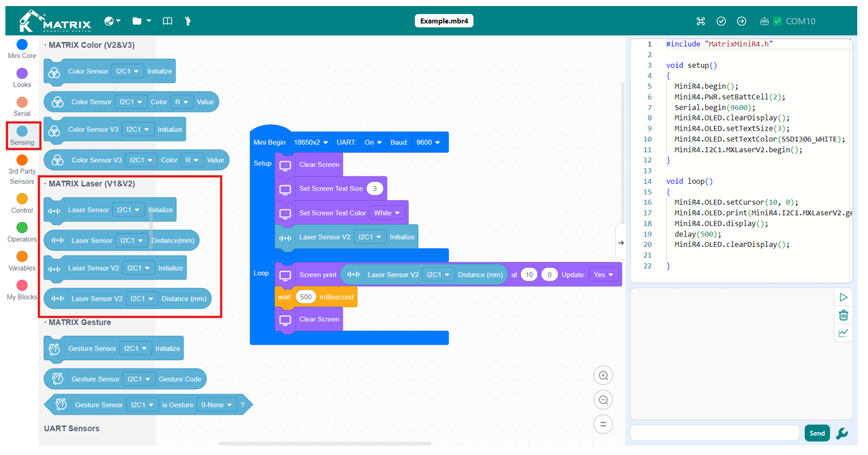Select the 3rd Party Sensors category
Image resolution: width=868 pixels, height=455 pixels.
[22, 169]
